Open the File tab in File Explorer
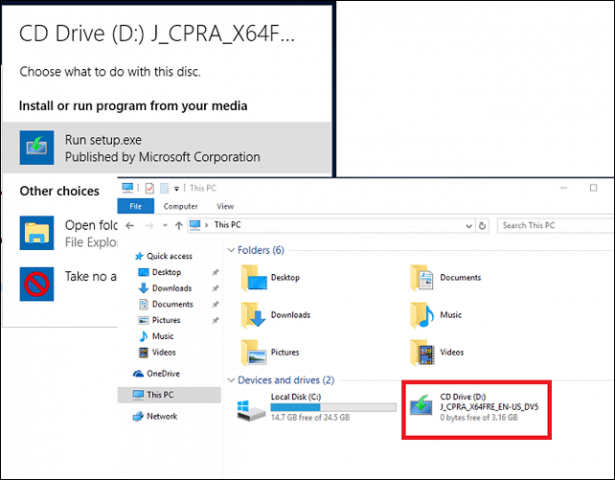This screenshot has height=480, width=615. pos(136,206)
